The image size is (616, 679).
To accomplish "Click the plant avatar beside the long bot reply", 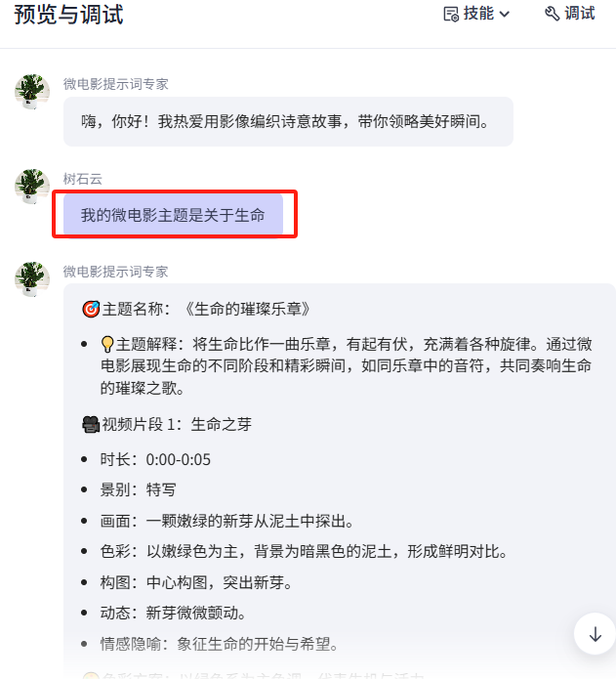I will click(32, 279).
